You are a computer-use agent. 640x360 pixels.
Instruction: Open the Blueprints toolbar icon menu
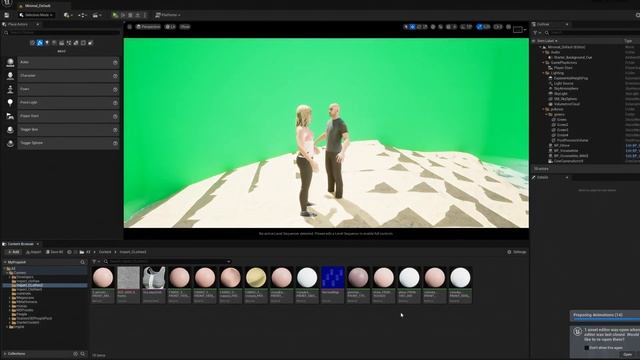pos(82,15)
